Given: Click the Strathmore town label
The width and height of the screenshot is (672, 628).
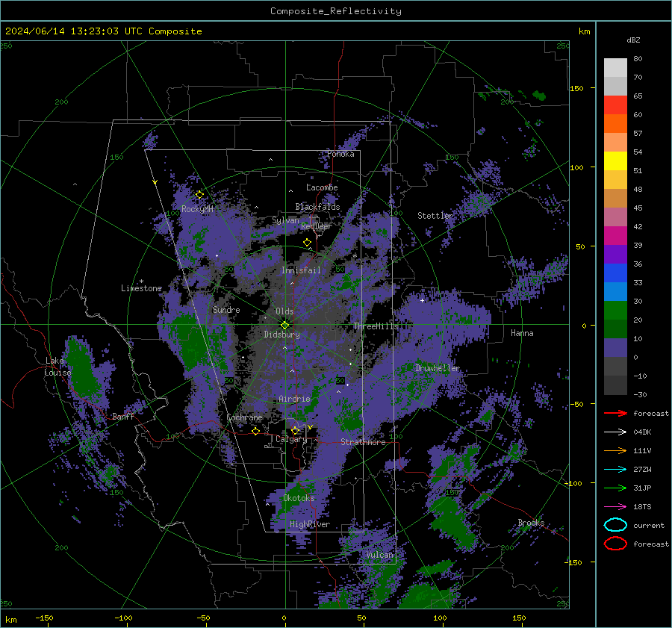Looking at the screenshot, I should coord(363,442).
